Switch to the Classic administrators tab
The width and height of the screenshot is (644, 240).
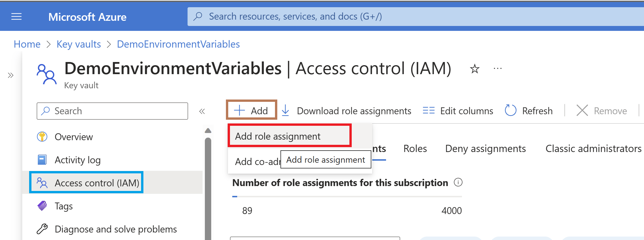click(594, 149)
